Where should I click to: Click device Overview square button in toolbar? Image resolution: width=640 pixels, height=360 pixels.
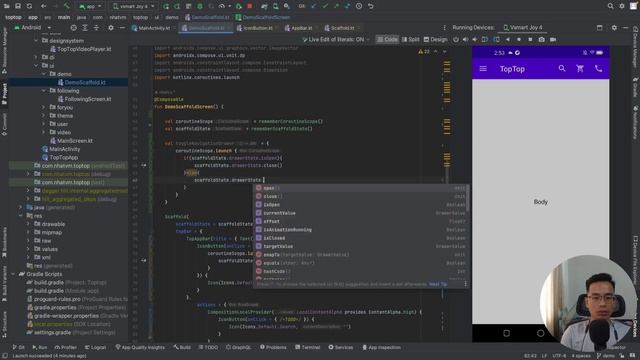click(530, 40)
